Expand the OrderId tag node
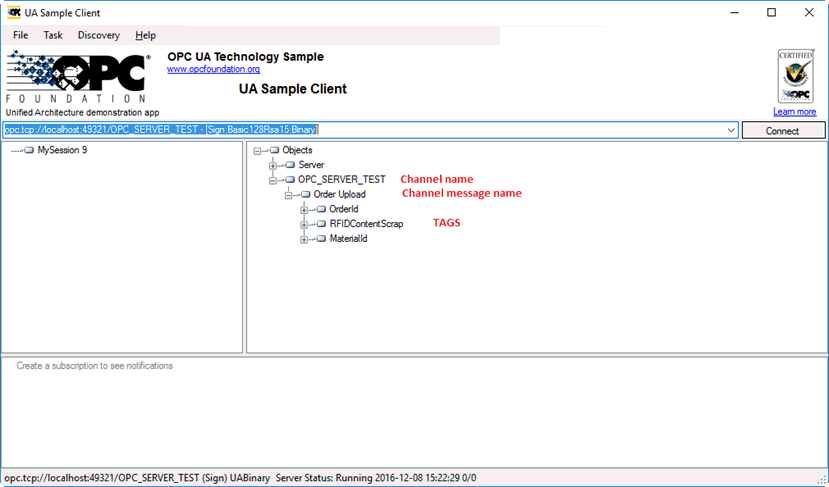This screenshot has height=487, width=829. (304, 210)
